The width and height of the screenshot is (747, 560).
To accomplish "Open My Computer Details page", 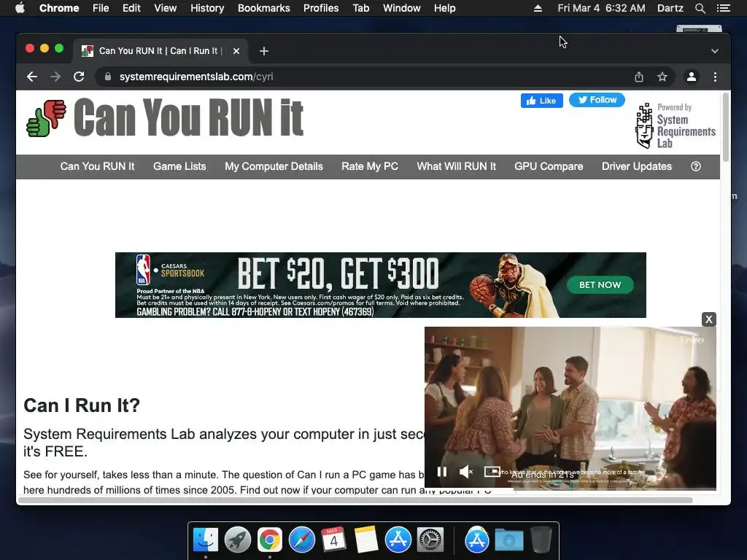I will (x=274, y=167).
